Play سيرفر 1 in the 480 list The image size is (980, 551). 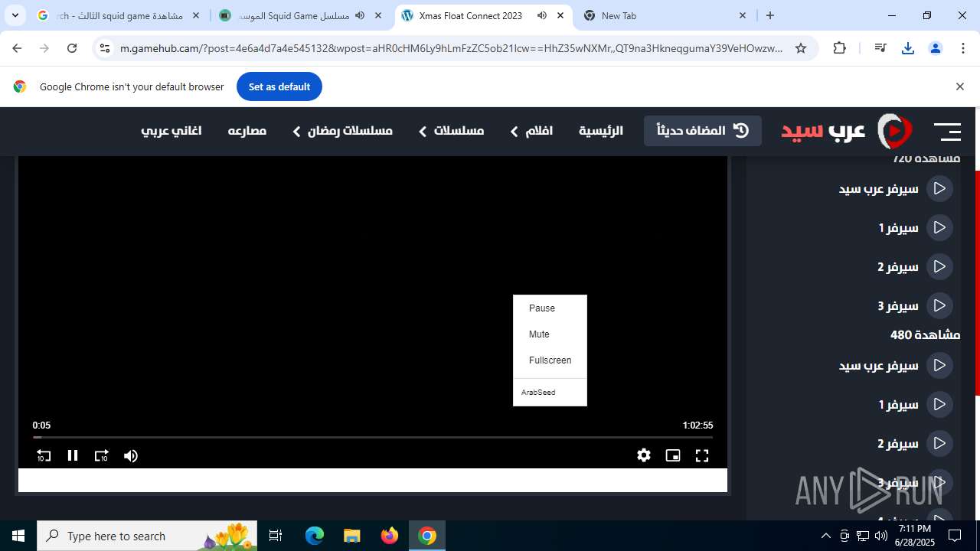click(x=916, y=404)
